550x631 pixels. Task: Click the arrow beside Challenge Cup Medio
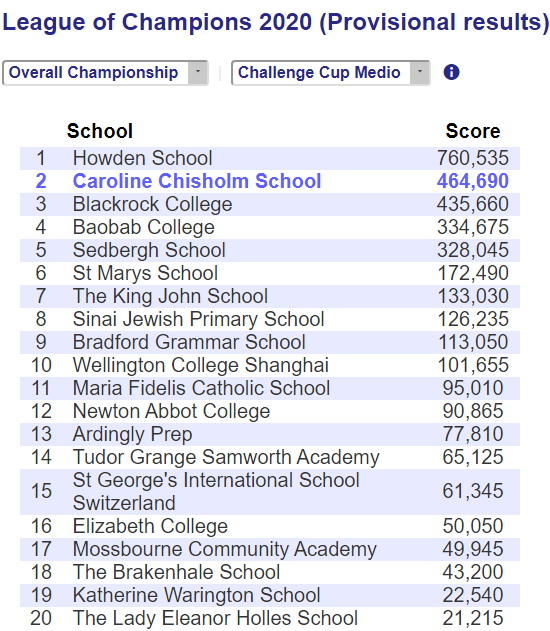coord(420,73)
